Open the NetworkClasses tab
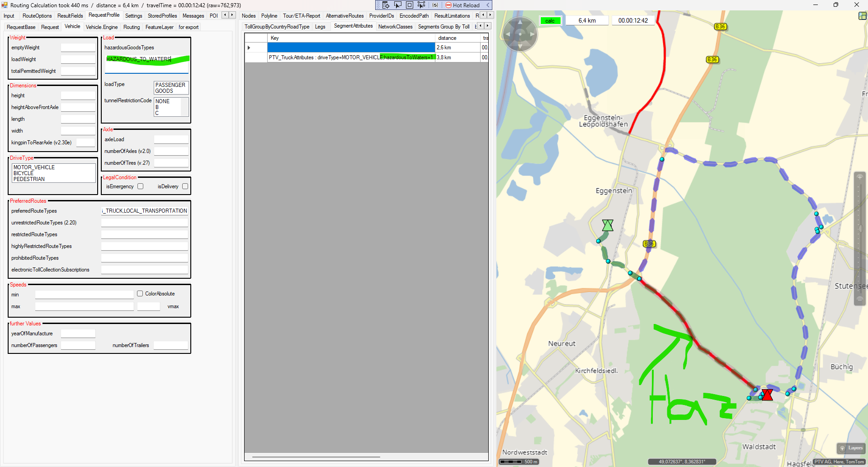 click(395, 27)
